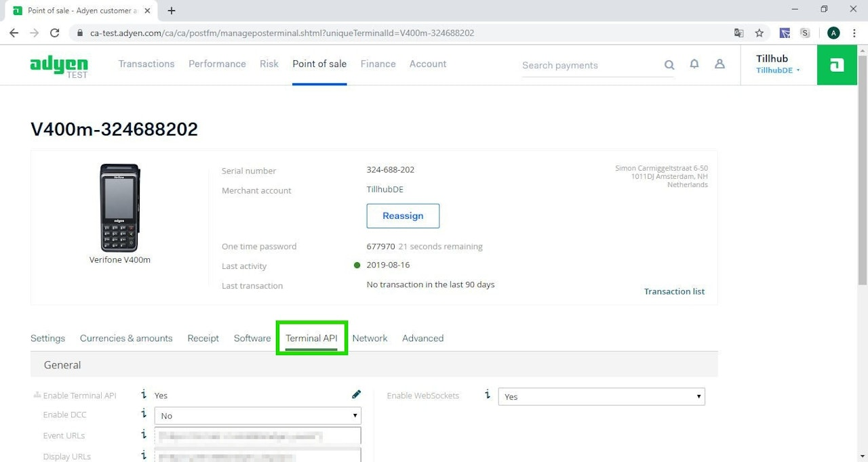Click the Event URLs input field
868x462 pixels.
click(258, 436)
